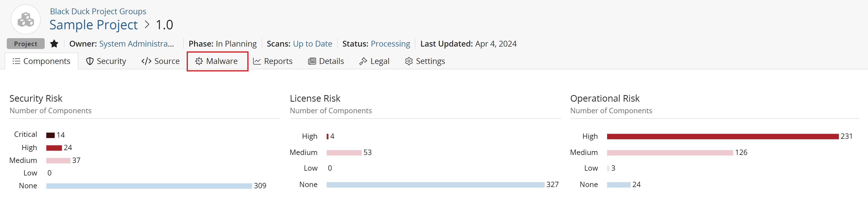Open the Malware tab
The image size is (868, 209).
pyautogui.click(x=217, y=61)
